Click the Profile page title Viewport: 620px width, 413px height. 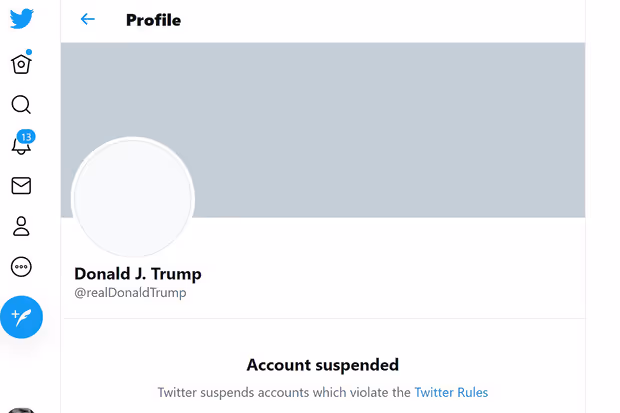(x=153, y=20)
